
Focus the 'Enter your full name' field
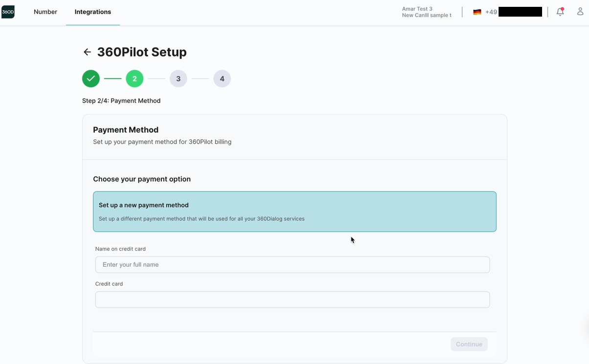pos(292,265)
